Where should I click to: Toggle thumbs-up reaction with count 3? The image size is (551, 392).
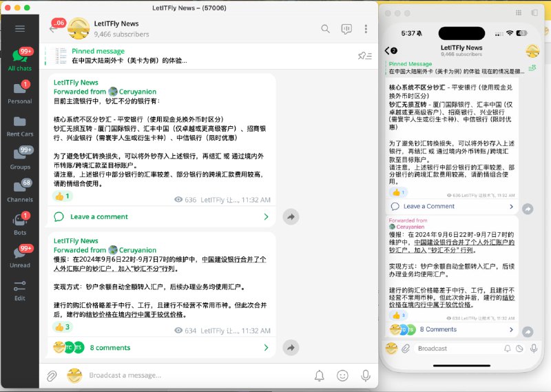pos(63,327)
